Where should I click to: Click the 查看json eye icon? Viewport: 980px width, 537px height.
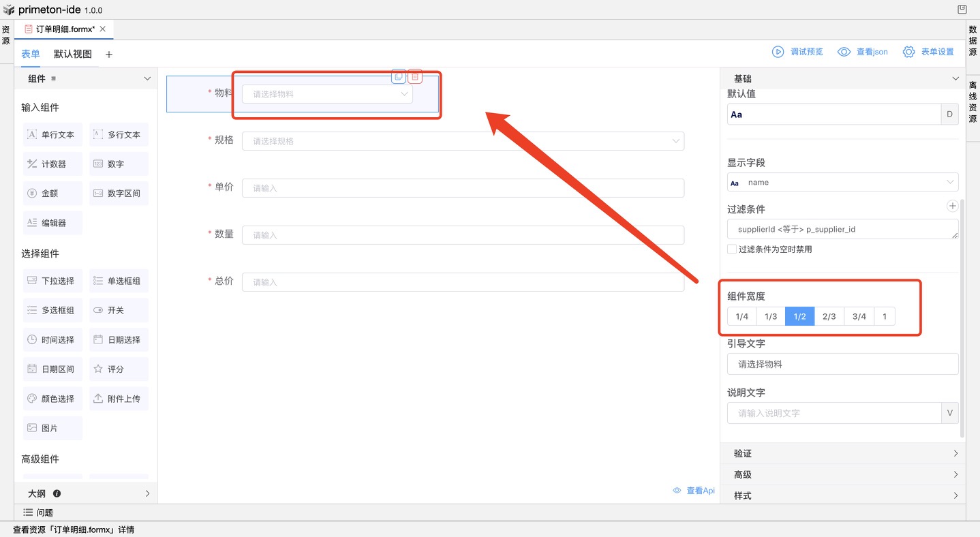(844, 52)
